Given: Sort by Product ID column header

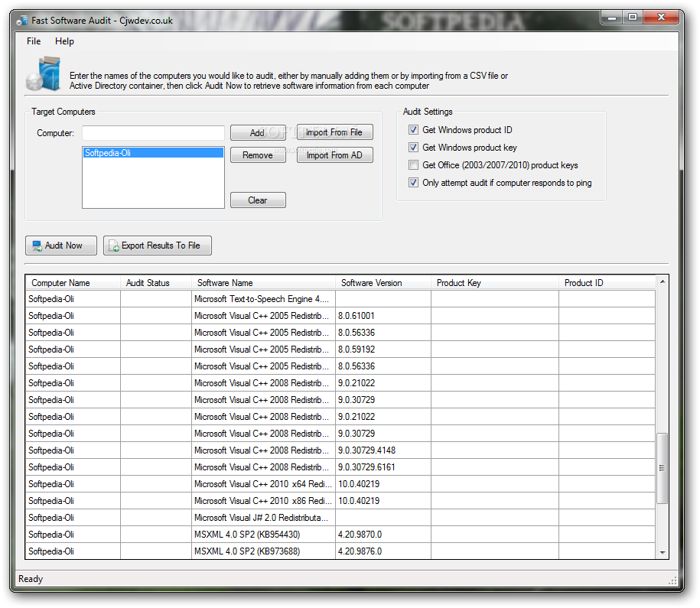Looking at the screenshot, I should [x=607, y=283].
